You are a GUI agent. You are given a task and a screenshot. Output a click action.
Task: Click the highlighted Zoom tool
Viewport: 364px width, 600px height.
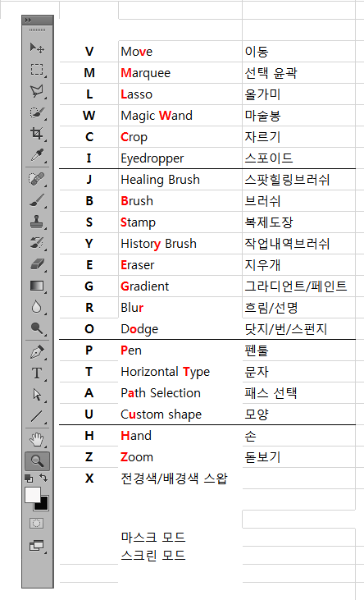[37, 461]
